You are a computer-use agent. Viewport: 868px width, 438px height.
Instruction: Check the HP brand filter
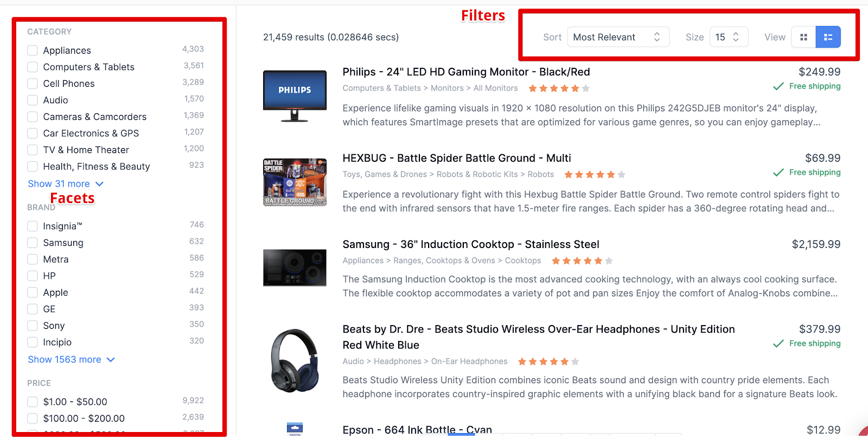point(33,276)
